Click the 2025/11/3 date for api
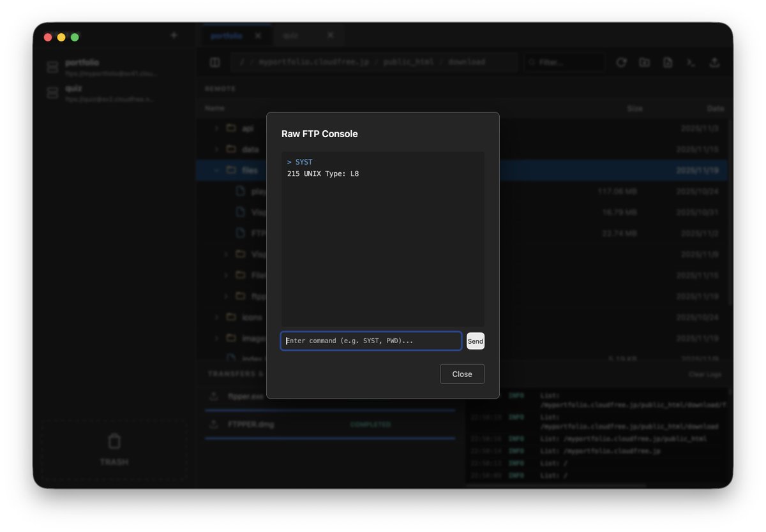The image size is (766, 532). [699, 128]
